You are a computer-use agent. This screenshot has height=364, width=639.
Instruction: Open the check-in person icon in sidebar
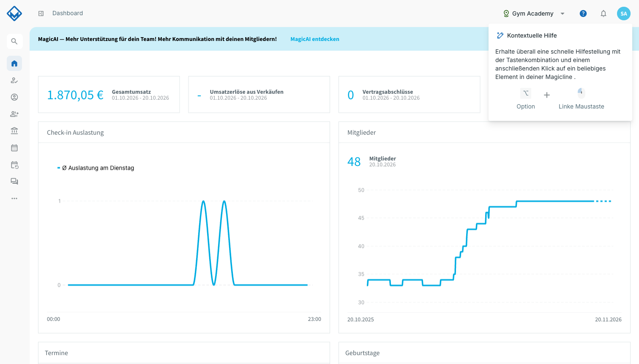[x=14, y=80]
